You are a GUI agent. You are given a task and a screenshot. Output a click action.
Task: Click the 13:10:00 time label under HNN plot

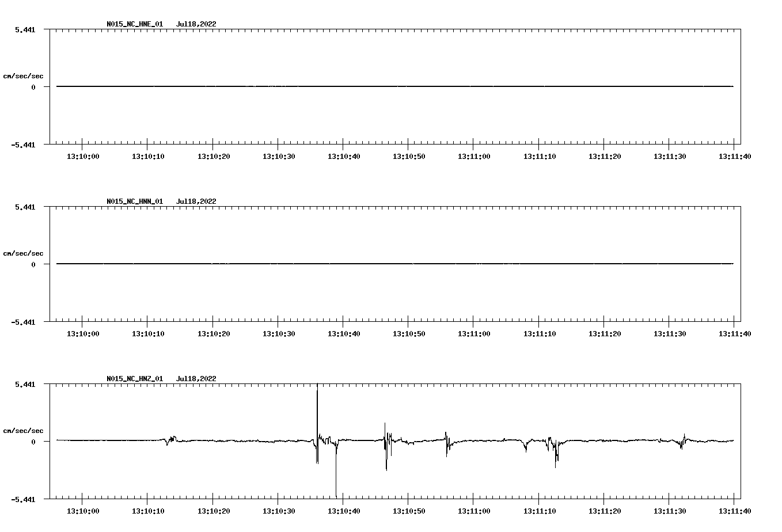[x=83, y=333]
